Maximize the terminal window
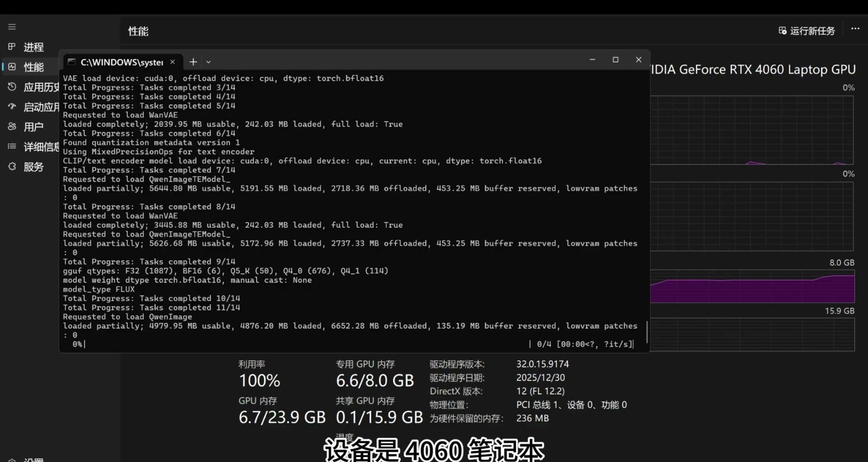868x462 pixels. coord(615,60)
